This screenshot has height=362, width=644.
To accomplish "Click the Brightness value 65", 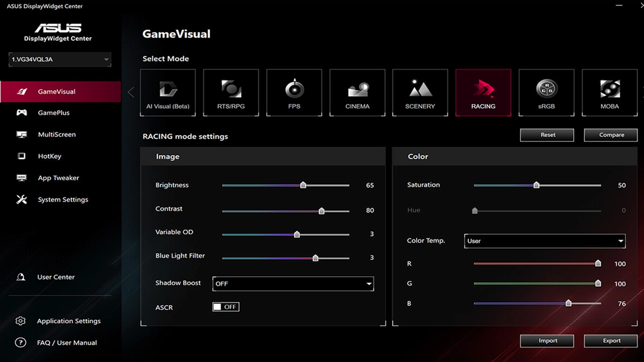I will pos(370,185).
